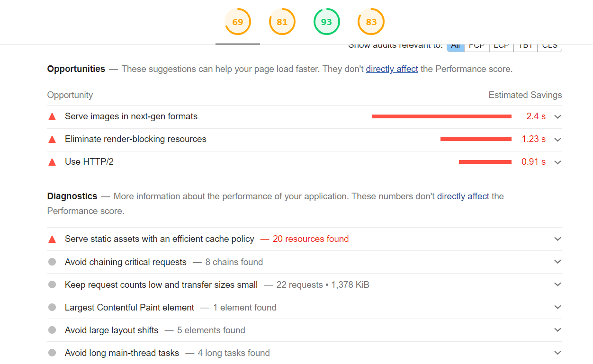Expand Avoid long main-thread tasks chevron

tap(557, 353)
